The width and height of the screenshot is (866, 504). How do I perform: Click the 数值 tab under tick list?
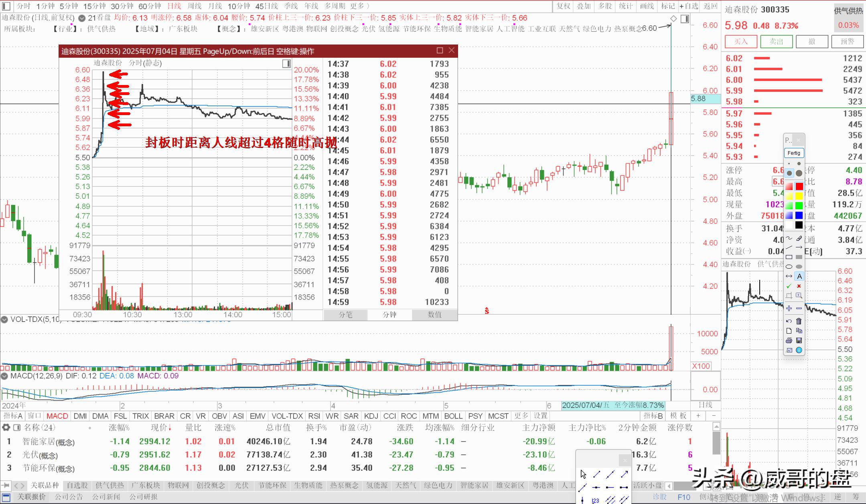coord(434,315)
